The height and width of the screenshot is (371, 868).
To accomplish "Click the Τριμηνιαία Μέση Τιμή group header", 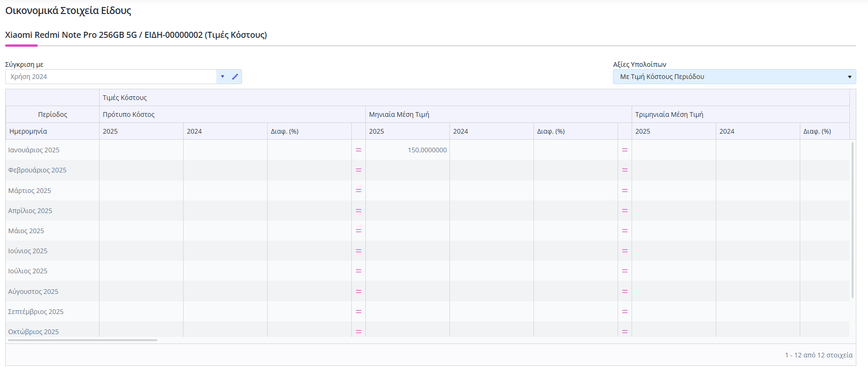I will pyautogui.click(x=740, y=114).
